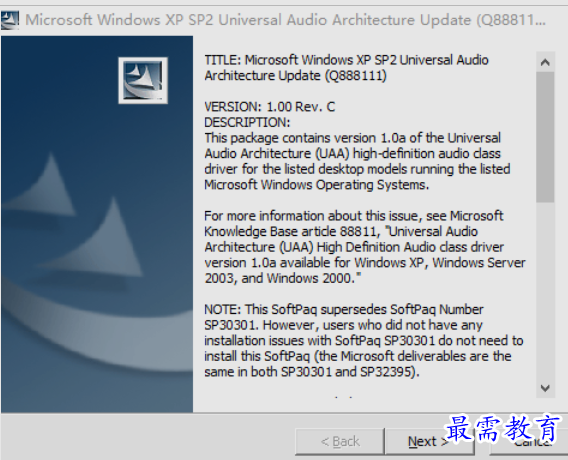568x460 pixels.
Task: Click the scroll down arrow of the text box
Action: point(545,388)
